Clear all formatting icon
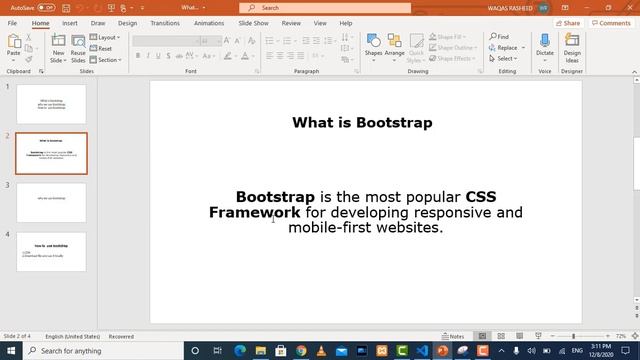This screenshot has height=360, width=640. (251, 40)
